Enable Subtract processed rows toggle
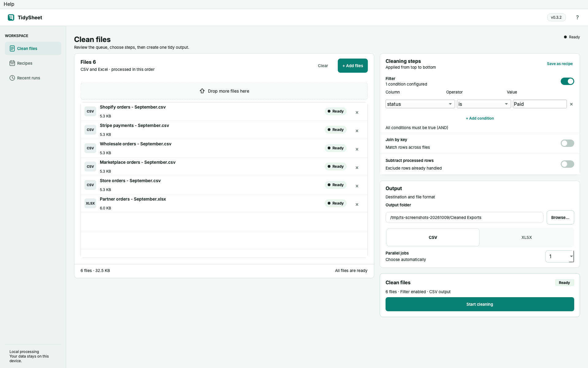The image size is (588, 368). (567, 164)
